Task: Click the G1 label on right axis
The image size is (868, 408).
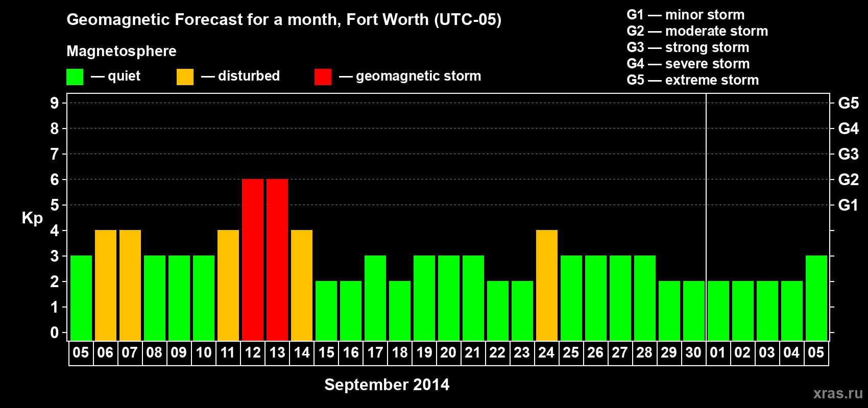Action: [849, 205]
